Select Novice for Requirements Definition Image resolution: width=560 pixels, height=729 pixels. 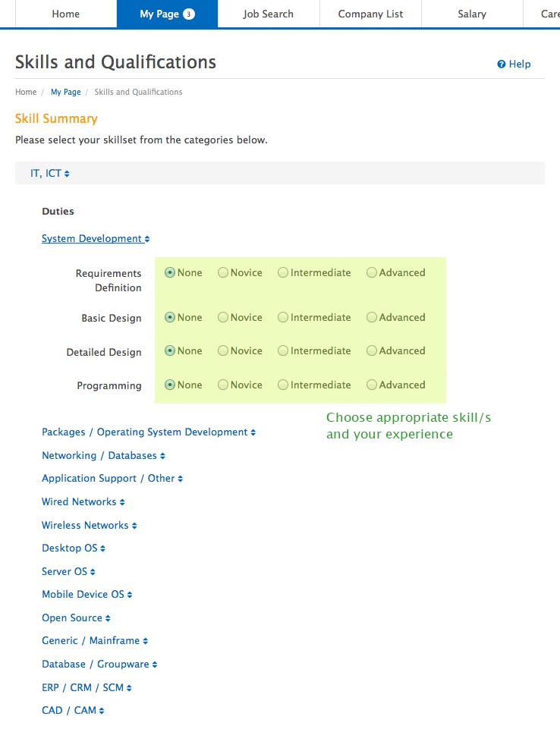pos(223,272)
